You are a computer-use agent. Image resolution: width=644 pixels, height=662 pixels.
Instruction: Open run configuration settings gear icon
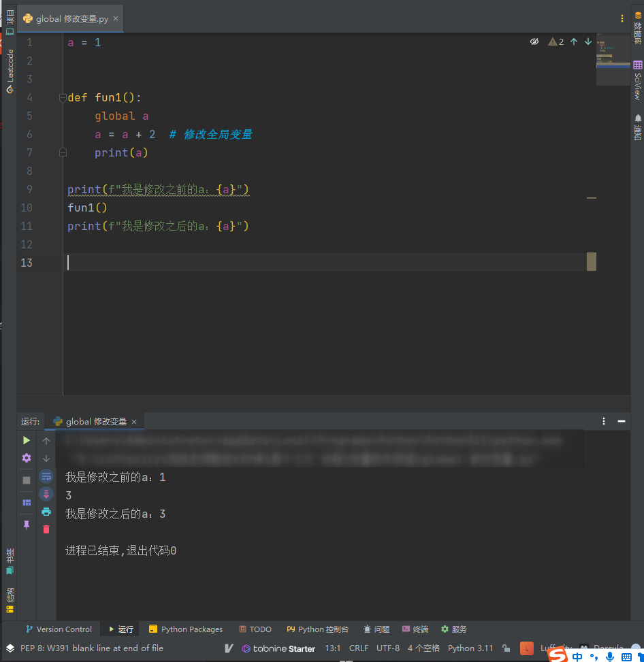pos(26,458)
